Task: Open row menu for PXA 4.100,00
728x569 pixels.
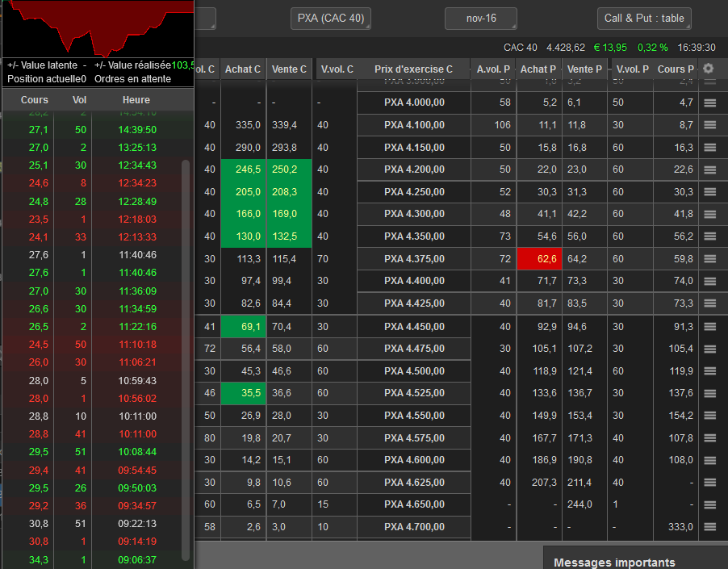Action: (709, 125)
